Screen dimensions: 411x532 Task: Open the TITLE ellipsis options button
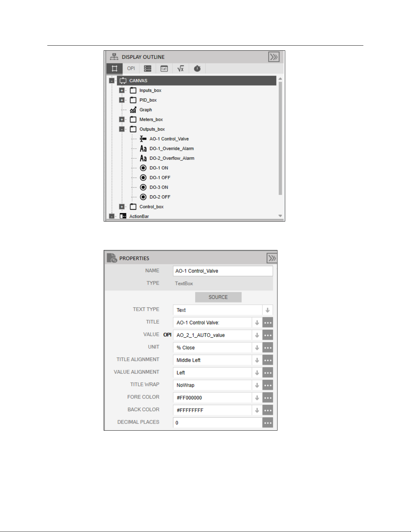click(268, 323)
